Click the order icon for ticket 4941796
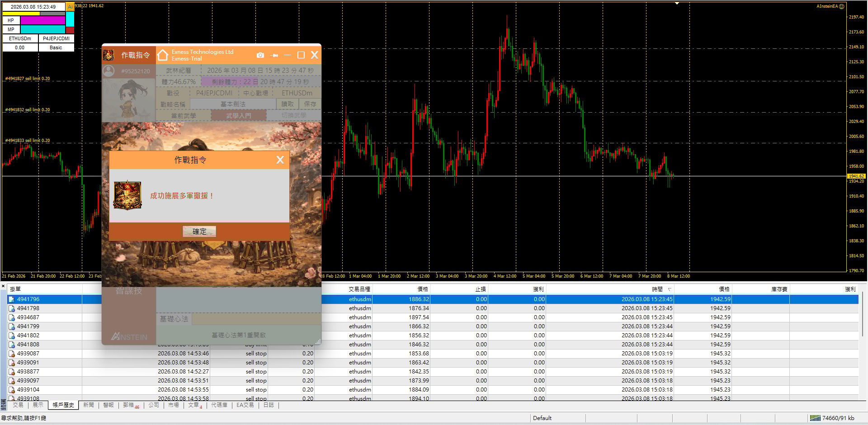The height and width of the screenshot is (425, 868). pos(12,299)
